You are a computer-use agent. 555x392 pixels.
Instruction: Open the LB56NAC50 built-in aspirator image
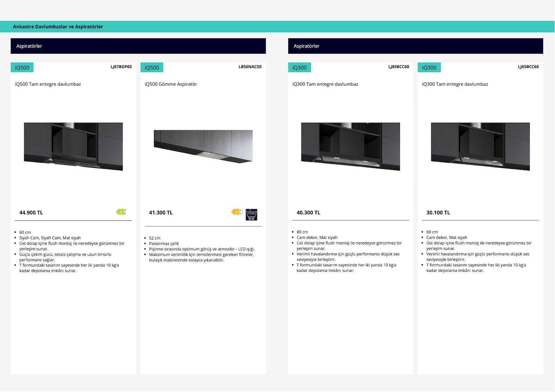[203, 146]
